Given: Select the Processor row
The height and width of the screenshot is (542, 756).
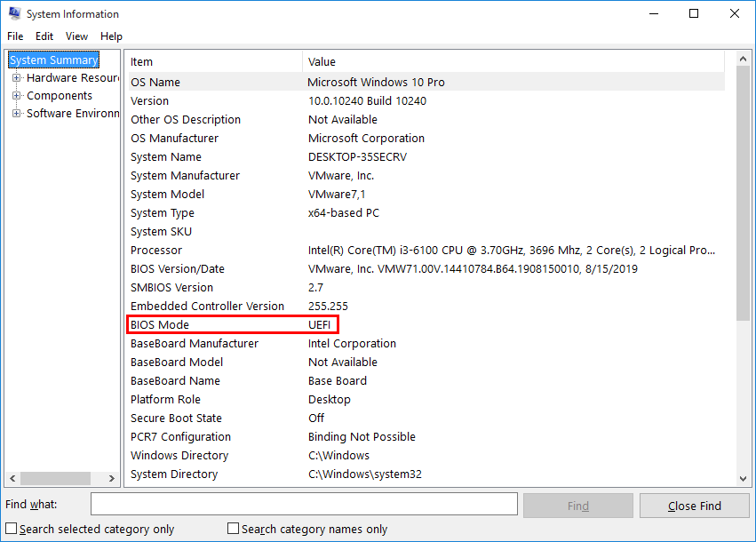Looking at the screenshot, I should click(426, 251).
